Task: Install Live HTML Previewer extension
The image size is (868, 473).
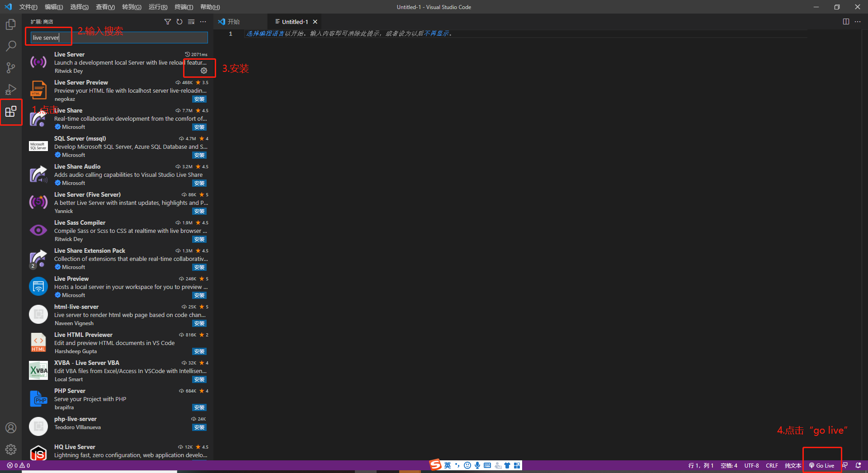Action: pyautogui.click(x=199, y=351)
